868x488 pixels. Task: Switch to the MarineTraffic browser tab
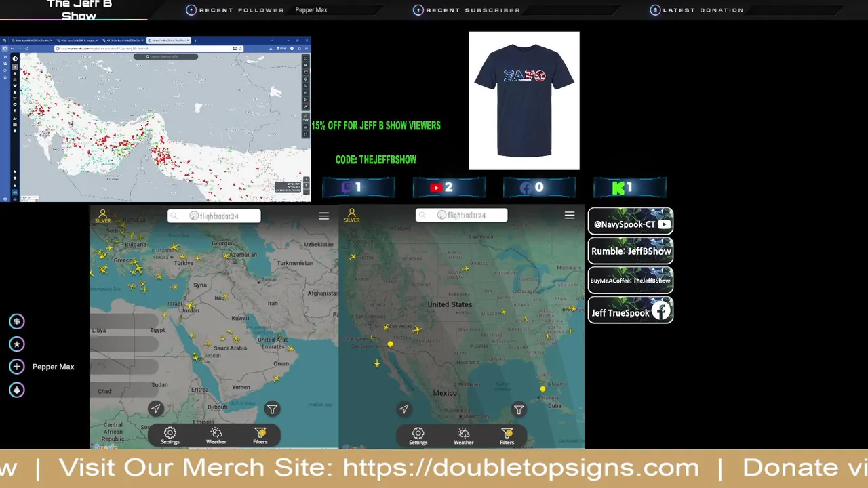pos(170,41)
